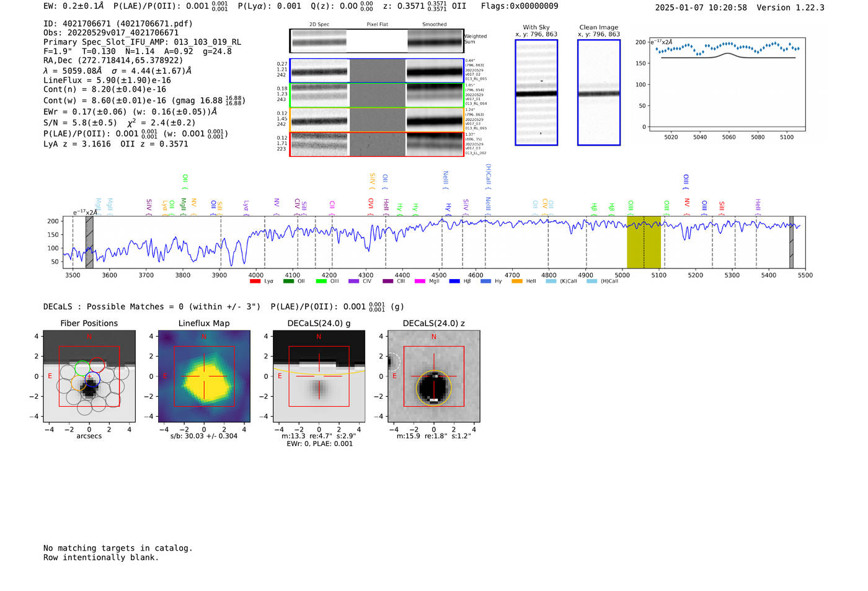Click the lime OIII legend swatch
The image size is (868, 591).
(321, 282)
